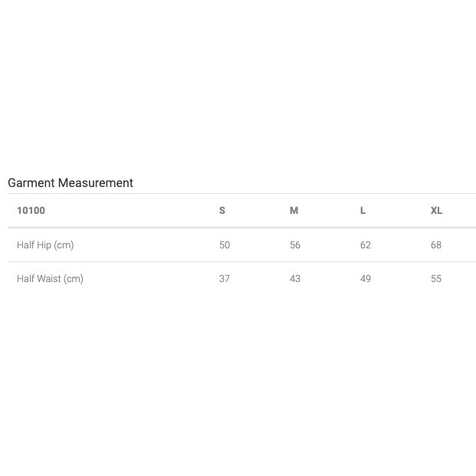The height and width of the screenshot is (476, 476).
Task: Click the word Half in Half Waist label
Action: pyautogui.click(x=25, y=279)
